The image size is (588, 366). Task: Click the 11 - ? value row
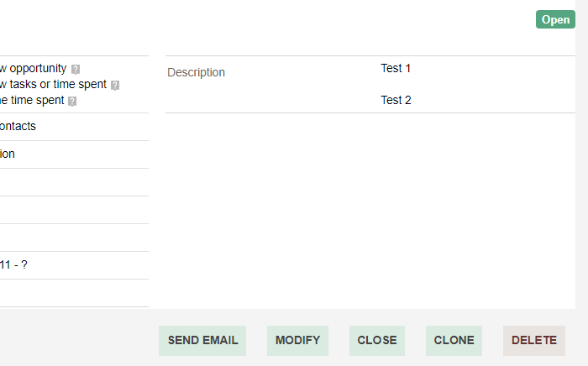[x=74, y=265]
